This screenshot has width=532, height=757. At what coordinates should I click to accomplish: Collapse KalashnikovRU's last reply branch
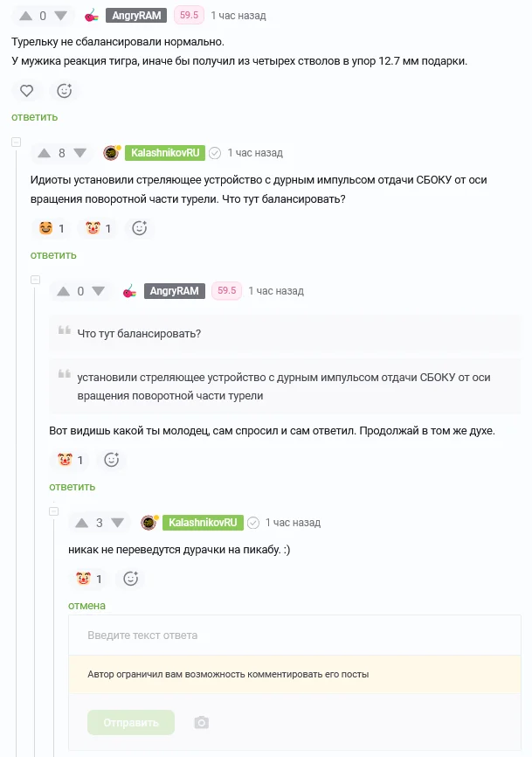pyautogui.click(x=54, y=511)
